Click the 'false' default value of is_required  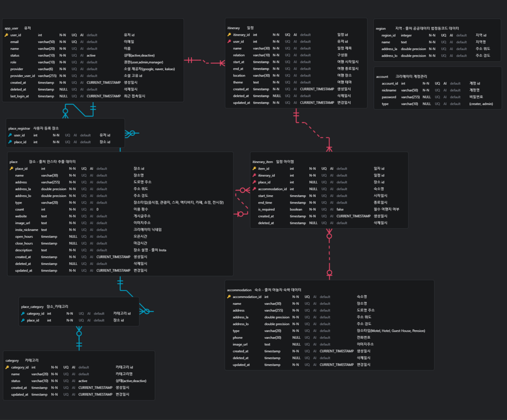(x=340, y=209)
